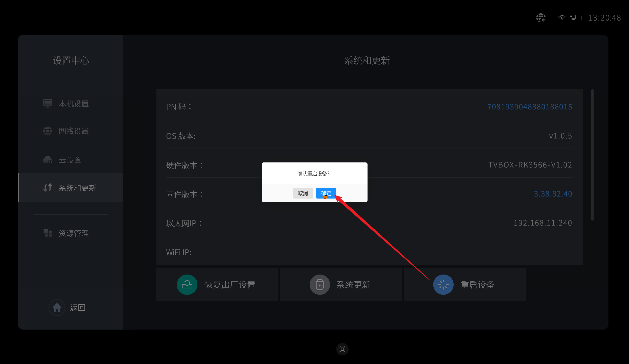Click the 取消 cancel button
The height and width of the screenshot is (364, 629).
[303, 193]
